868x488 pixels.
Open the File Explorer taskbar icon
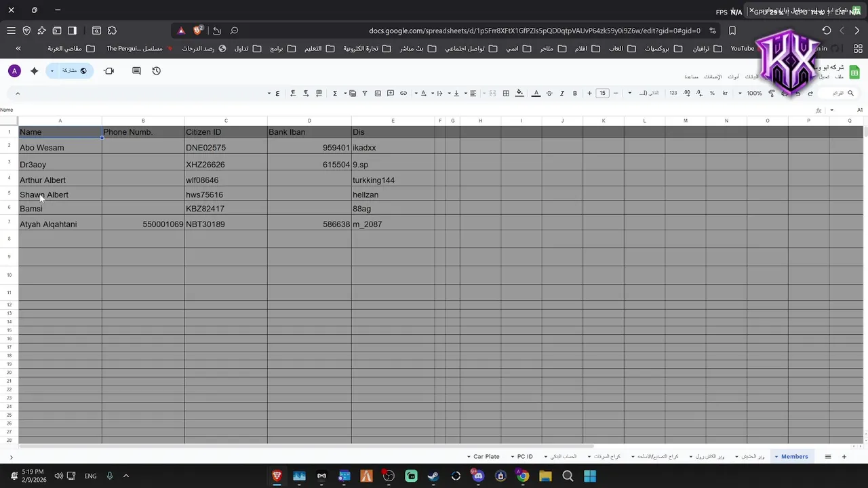(545, 476)
